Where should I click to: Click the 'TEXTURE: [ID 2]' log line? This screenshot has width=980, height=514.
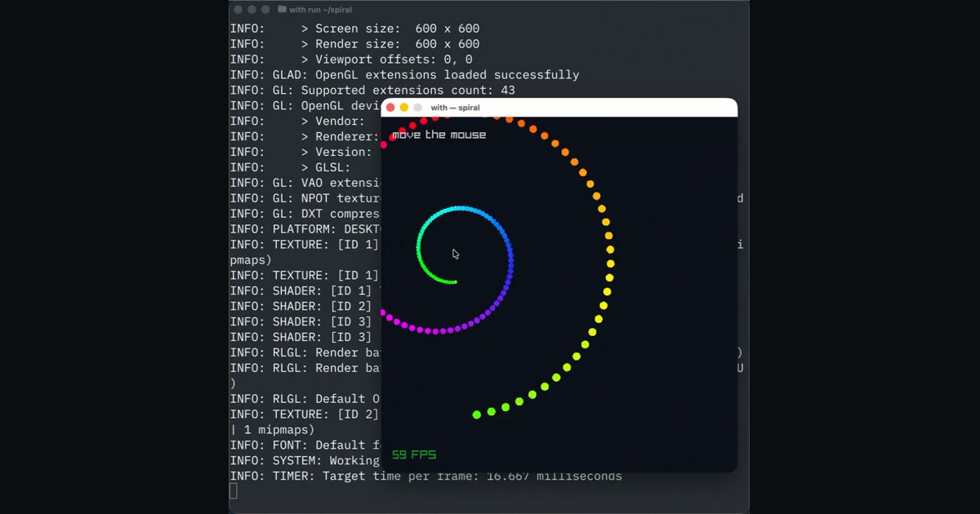pos(305,414)
